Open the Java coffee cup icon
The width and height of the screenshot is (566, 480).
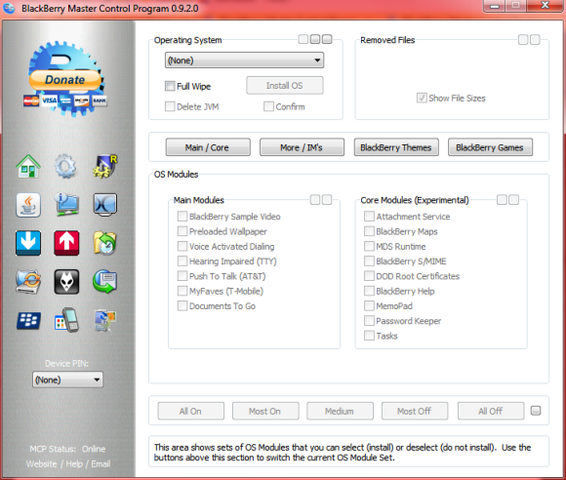(x=28, y=205)
